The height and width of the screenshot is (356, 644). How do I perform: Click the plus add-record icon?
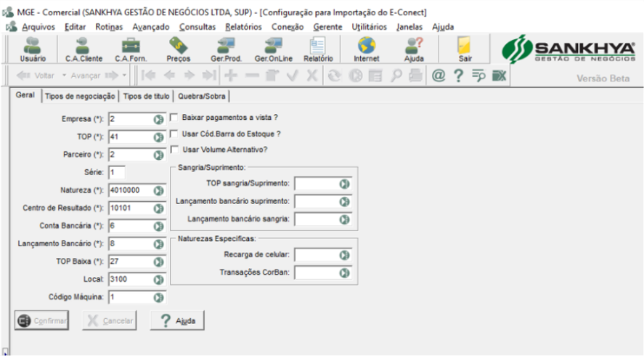(231, 76)
